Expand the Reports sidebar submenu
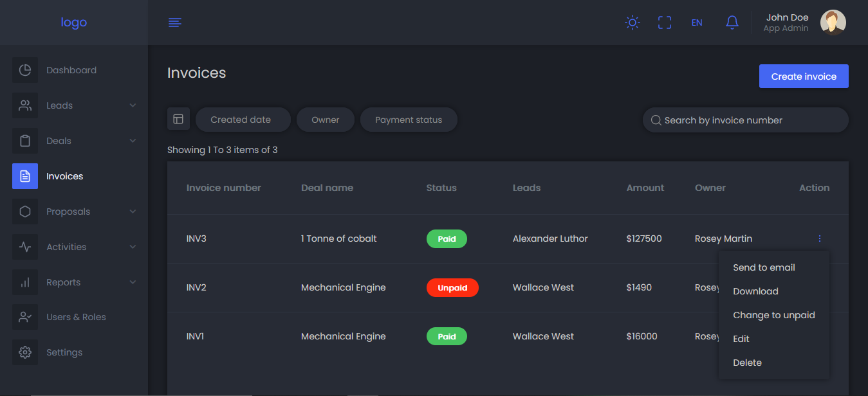 pos(133,282)
